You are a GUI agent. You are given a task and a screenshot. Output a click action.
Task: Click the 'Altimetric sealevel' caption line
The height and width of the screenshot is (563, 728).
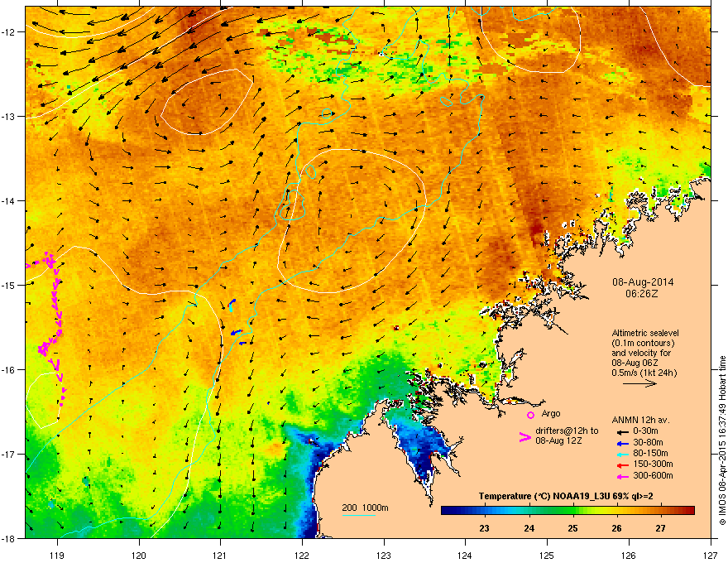645,333
